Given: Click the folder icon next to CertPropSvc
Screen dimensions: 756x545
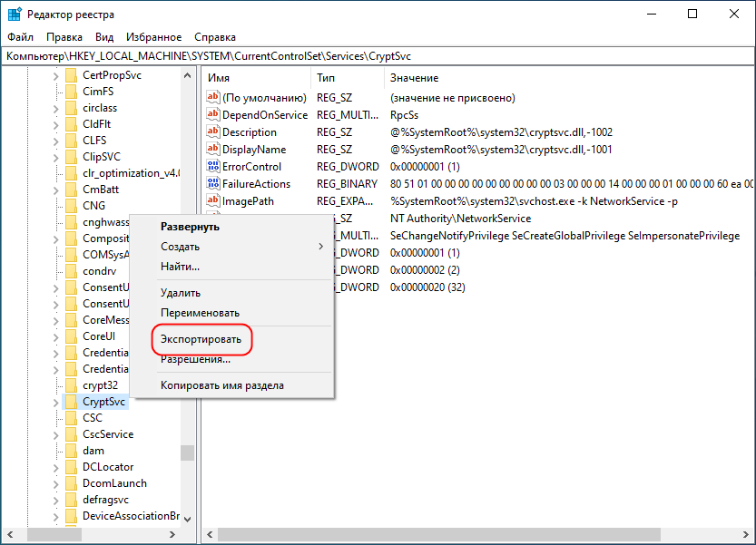Looking at the screenshot, I should click(x=71, y=75).
